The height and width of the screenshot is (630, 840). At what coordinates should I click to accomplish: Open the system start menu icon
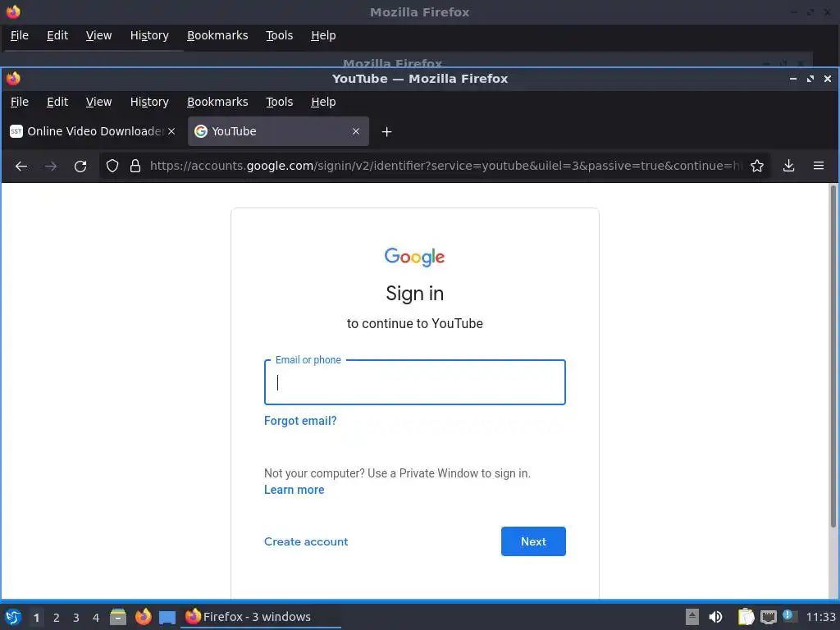coord(13,617)
